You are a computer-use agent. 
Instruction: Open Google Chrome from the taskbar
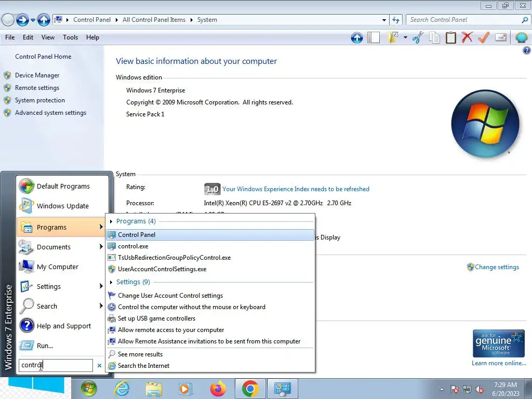click(250, 389)
